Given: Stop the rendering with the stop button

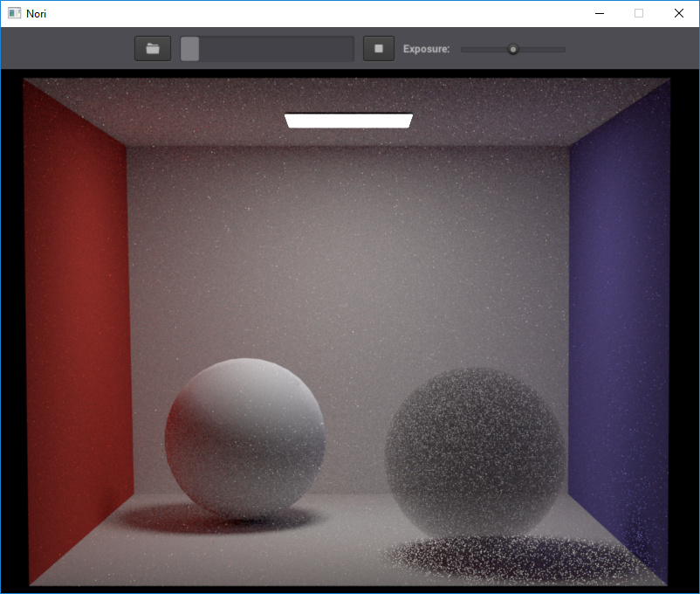Looking at the screenshot, I should 379,49.
